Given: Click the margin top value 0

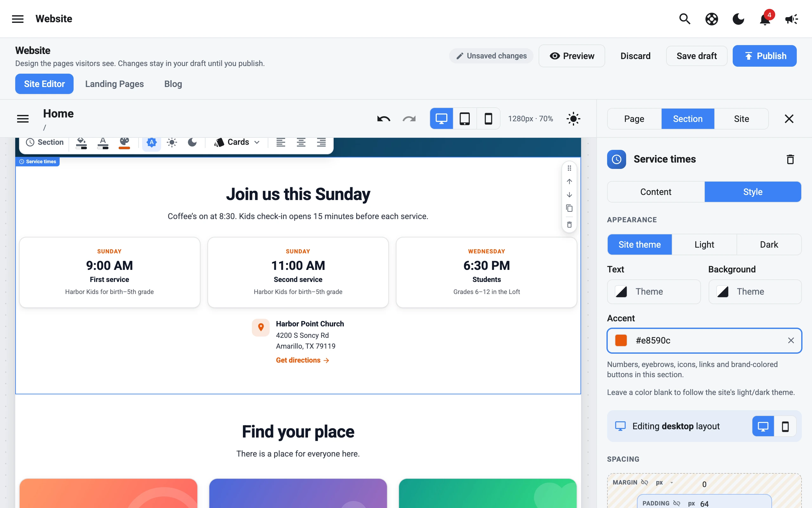Looking at the screenshot, I should (704, 484).
